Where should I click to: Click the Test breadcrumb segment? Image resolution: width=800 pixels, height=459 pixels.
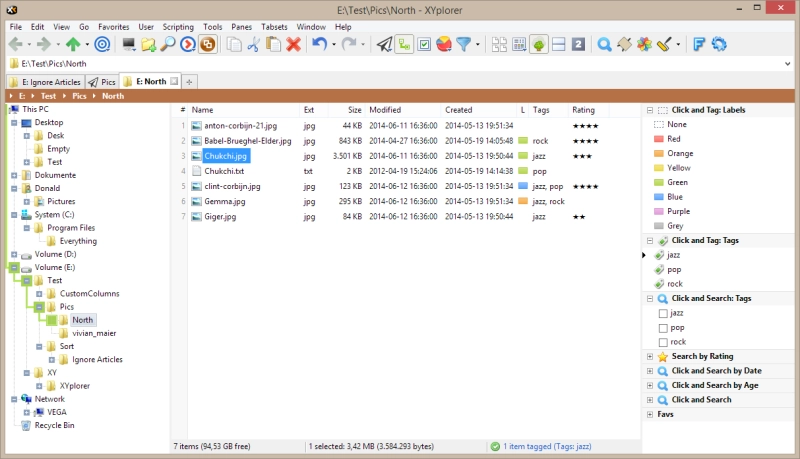pos(48,96)
